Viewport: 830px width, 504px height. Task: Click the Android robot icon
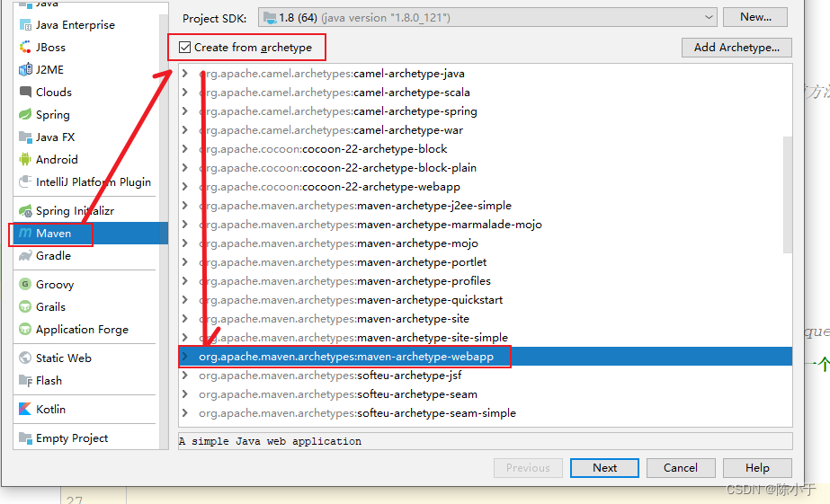coord(25,159)
